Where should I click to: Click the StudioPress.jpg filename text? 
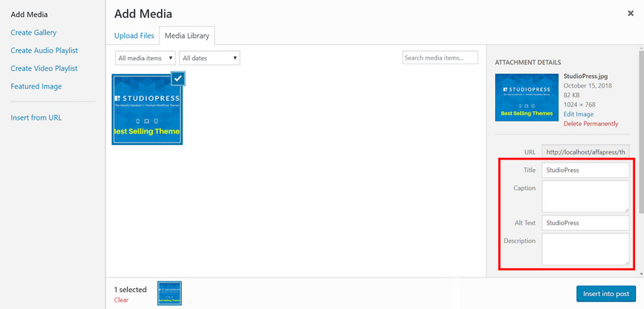tap(585, 76)
